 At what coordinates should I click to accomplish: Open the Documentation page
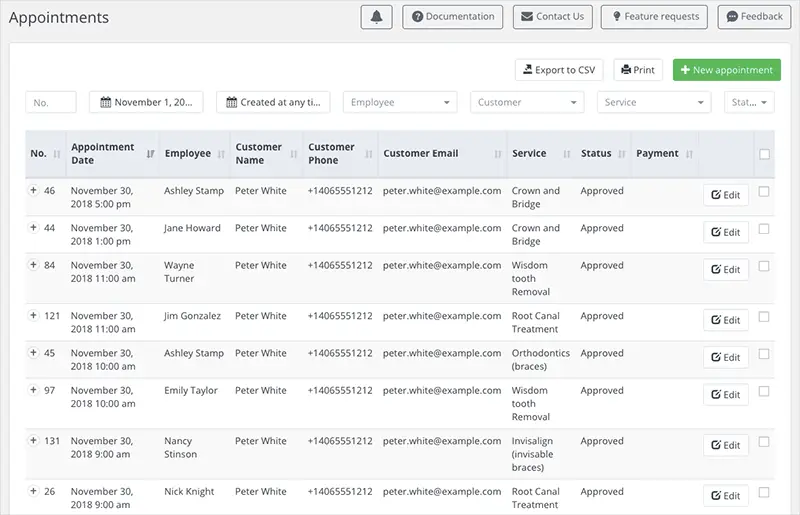coord(453,17)
